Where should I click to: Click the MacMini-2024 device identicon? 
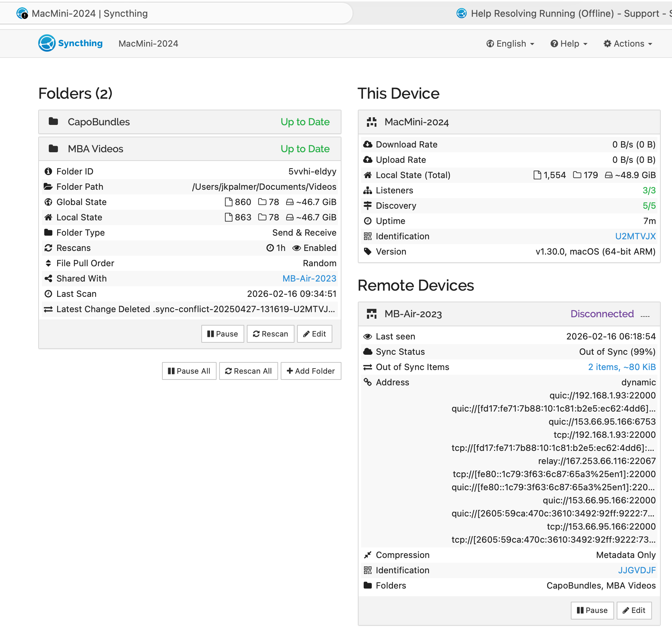pos(372,122)
